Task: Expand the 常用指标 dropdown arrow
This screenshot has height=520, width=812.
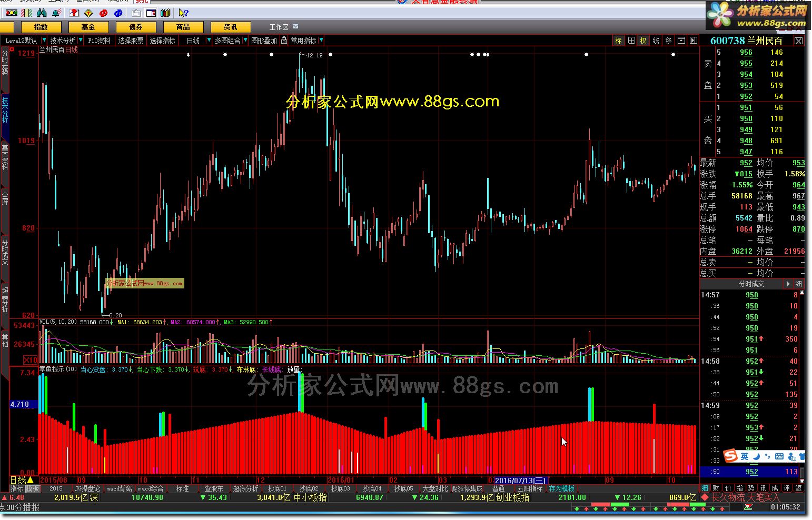Action: (321, 40)
